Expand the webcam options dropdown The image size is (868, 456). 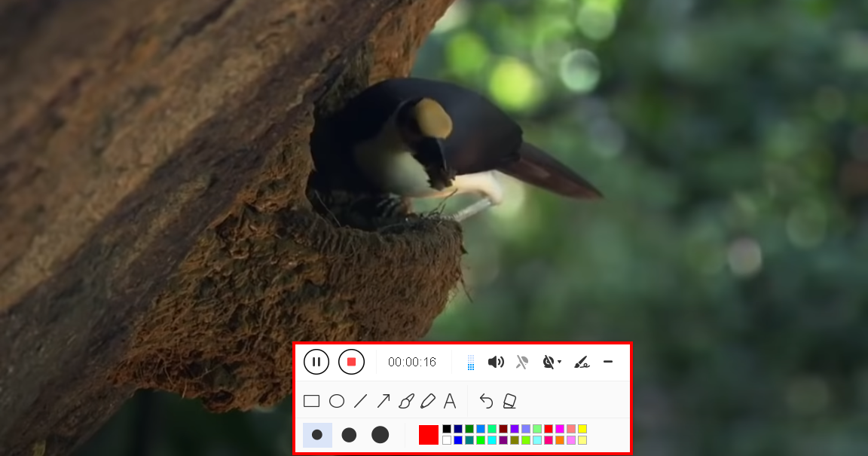coord(560,360)
